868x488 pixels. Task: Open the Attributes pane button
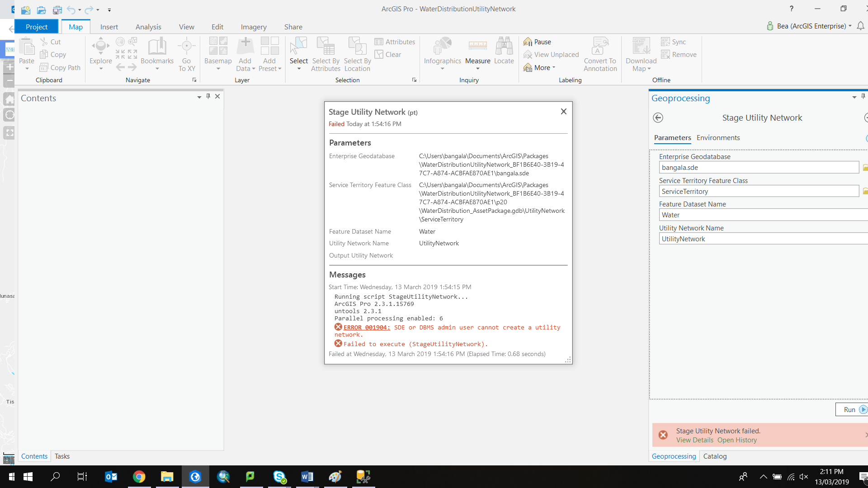395,42
